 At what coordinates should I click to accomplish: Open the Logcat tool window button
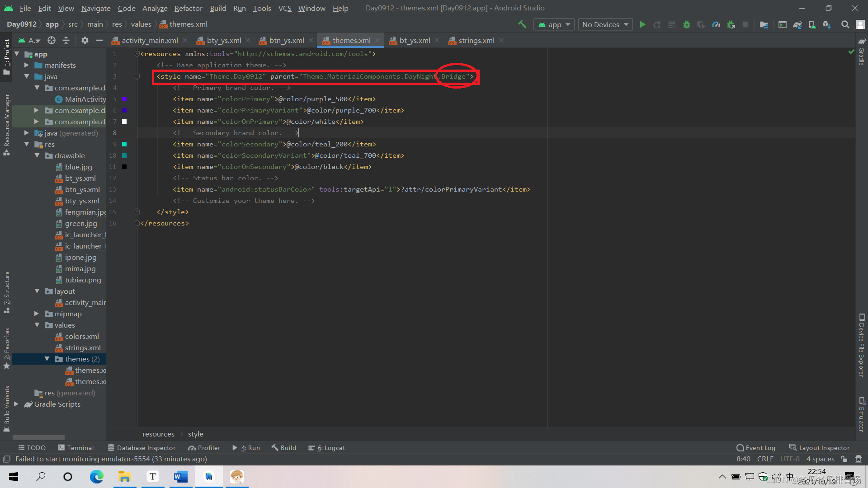[326, 448]
